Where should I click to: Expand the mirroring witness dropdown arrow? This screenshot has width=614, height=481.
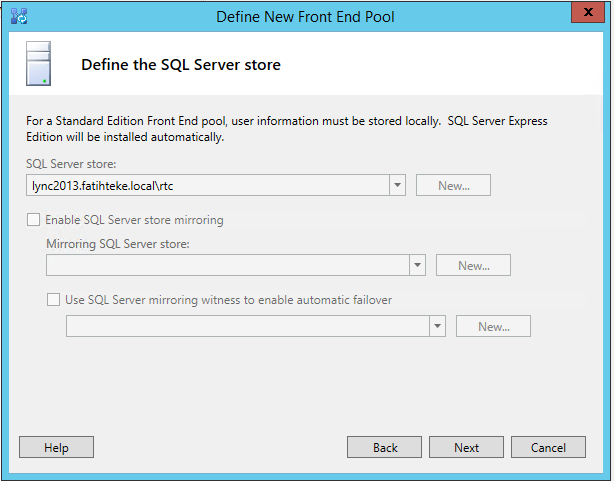[x=437, y=326]
